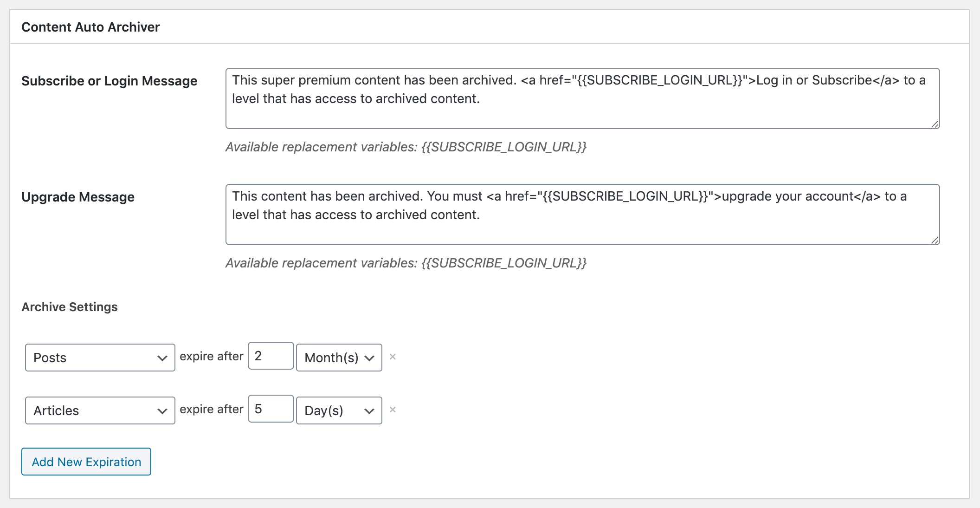The height and width of the screenshot is (508, 980).
Task: Remove the Articles expiration rule
Action: pos(393,410)
